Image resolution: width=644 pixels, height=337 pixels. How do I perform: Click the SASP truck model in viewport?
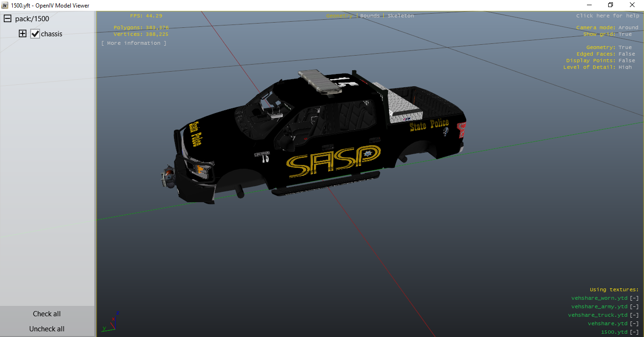coord(321,141)
